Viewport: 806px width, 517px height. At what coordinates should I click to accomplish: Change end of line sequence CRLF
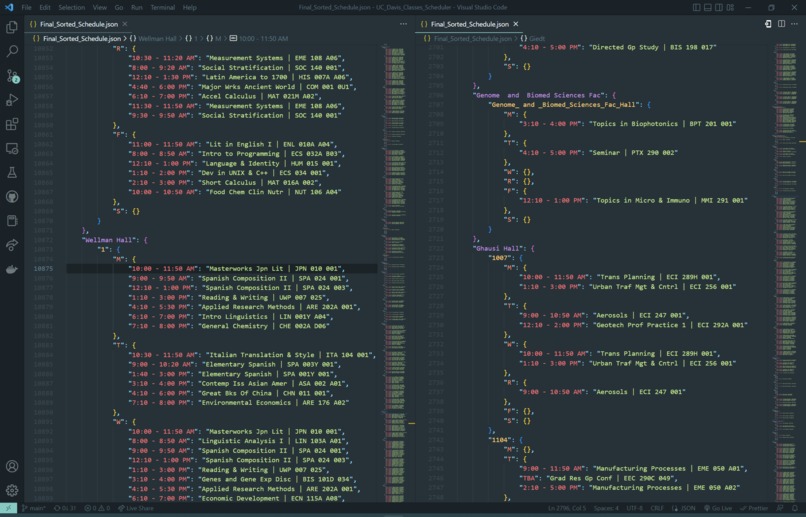[x=657, y=508]
